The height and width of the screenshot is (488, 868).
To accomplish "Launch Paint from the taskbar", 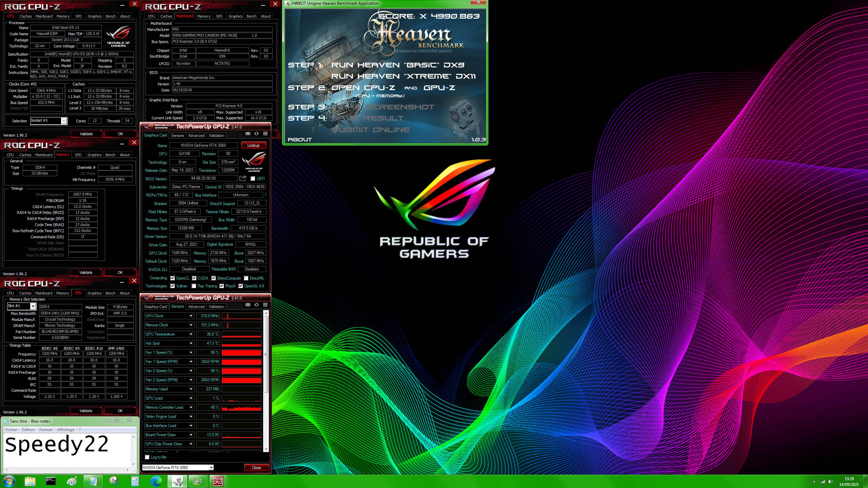I will [x=72, y=481].
